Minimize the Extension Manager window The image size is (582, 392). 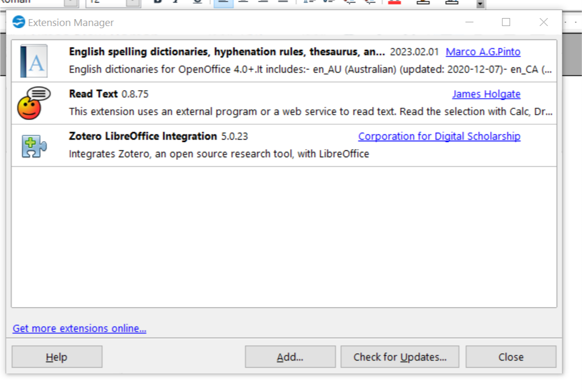469,22
